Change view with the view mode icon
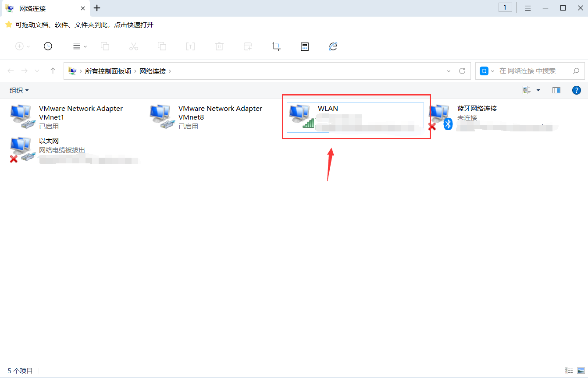Viewport: 588px width, 378px height. click(527, 90)
